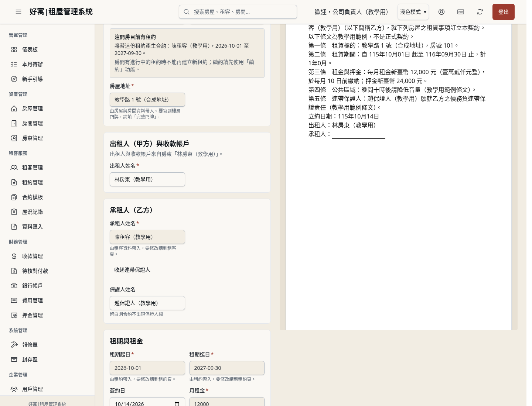Open the 淺色模式 theme dropdown
Image resolution: width=532 pixels, height=406 pixels.
pyautogui.click(x=413, y=12)
